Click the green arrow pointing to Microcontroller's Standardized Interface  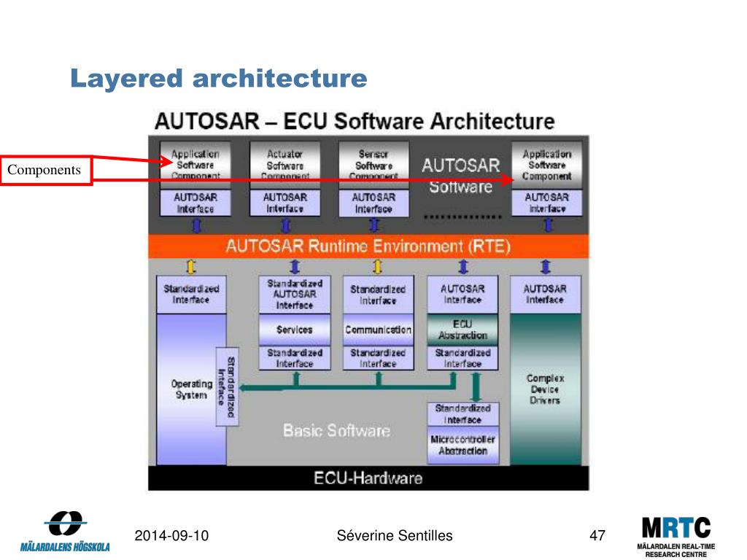(x=476, y=386)
